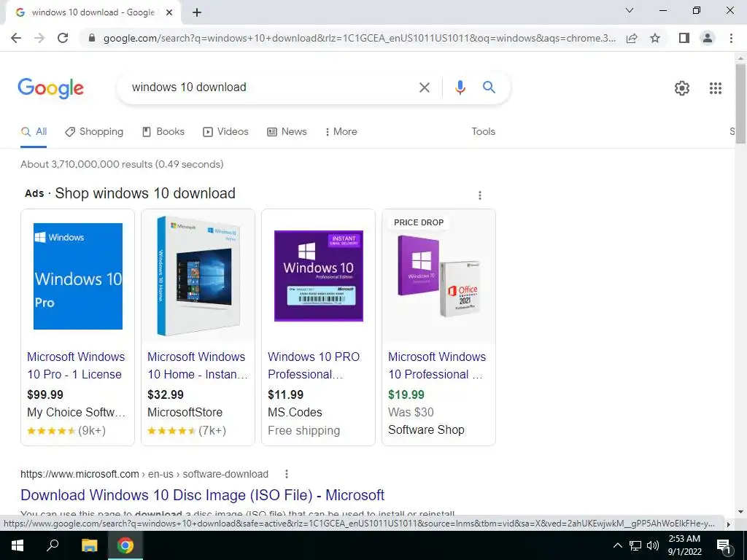Show hidden system tray icons
This screenshot has width=747, height=560.
point(617,545)
